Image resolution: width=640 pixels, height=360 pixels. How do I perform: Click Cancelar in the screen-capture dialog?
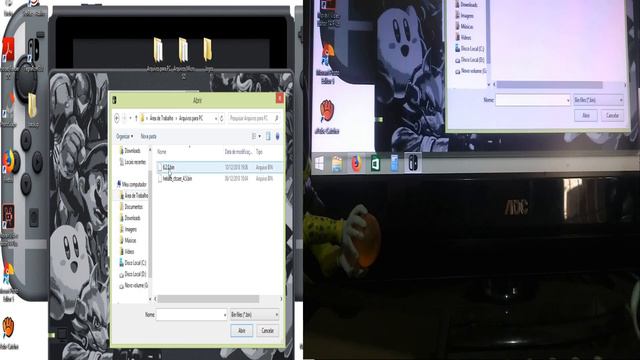click(267, 331)
